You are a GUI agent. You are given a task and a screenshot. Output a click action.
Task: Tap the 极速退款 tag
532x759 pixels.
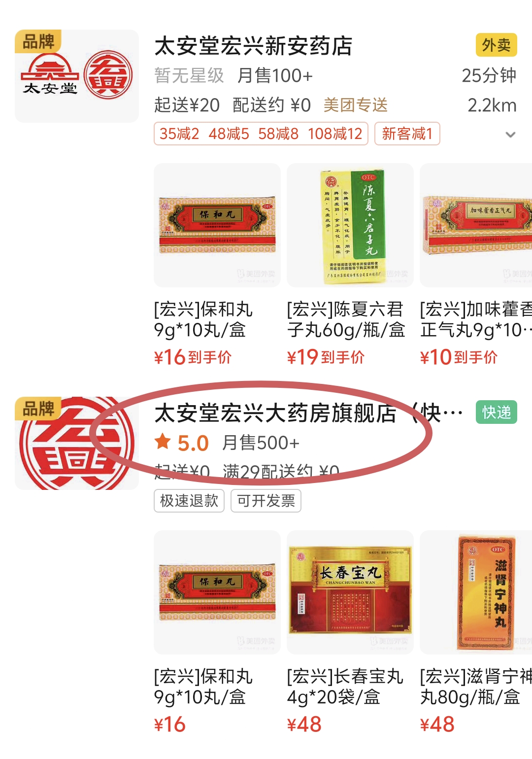(x=189, y=501)
